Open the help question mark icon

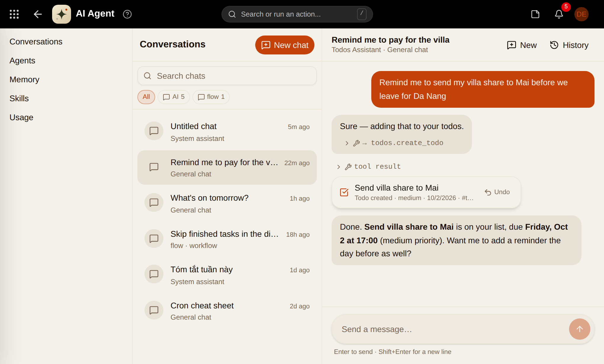pos(127,14)
